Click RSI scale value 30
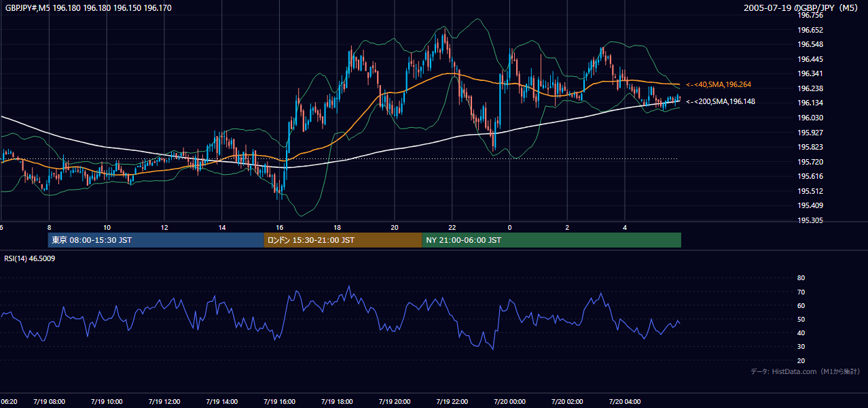868x408 pixels. 801,347
